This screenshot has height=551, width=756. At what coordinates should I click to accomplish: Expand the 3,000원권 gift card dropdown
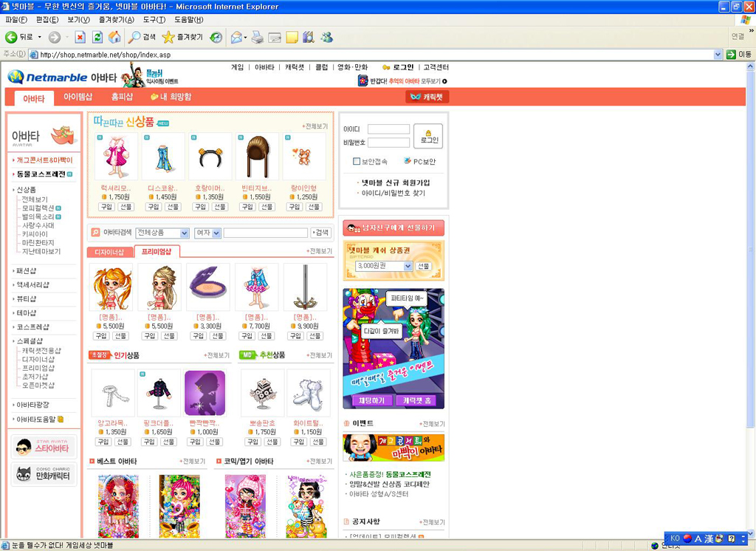[x=384, y=266]
